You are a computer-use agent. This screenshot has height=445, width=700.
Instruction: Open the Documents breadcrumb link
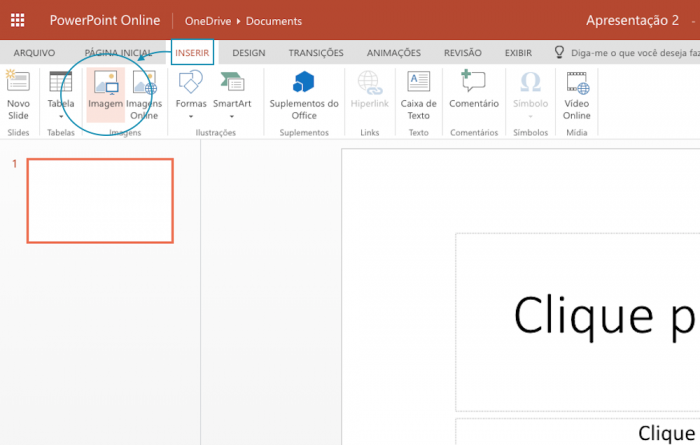pyautogui.click(x=274, y=21)
